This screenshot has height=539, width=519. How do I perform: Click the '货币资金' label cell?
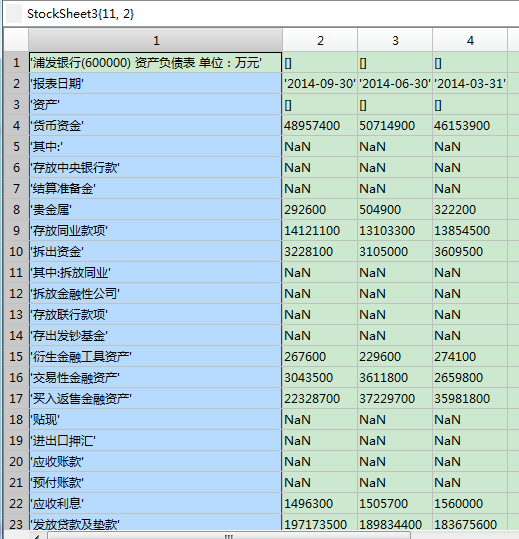point(155,125)
